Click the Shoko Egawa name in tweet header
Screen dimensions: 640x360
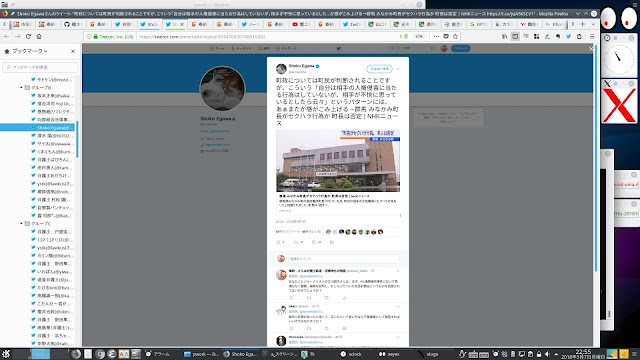tap(302, 66)
